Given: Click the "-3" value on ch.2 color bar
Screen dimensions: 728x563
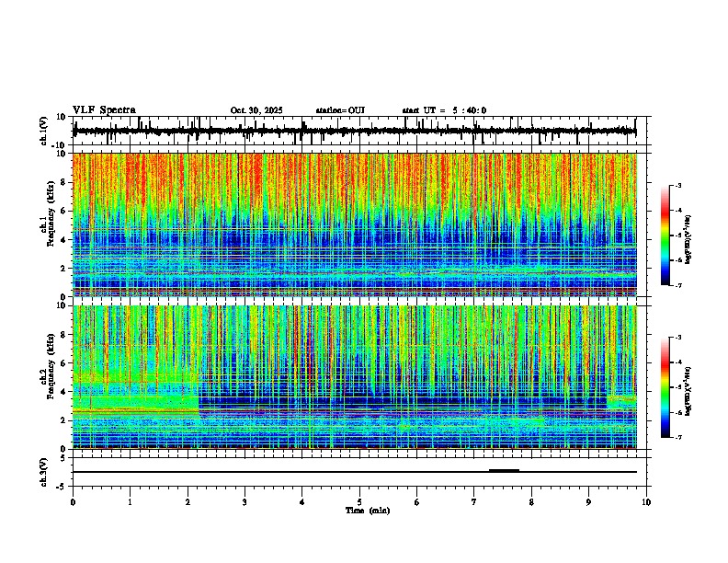Looking at the screenshot, I should point(678,338).
